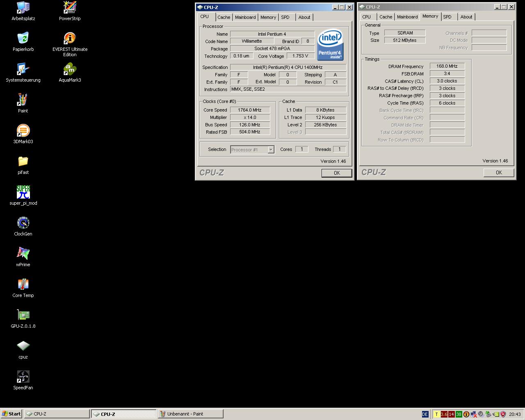Click the volume speaker tray icon
The width and height of the screenshot is (525, 420).
(x=481, y=414)
